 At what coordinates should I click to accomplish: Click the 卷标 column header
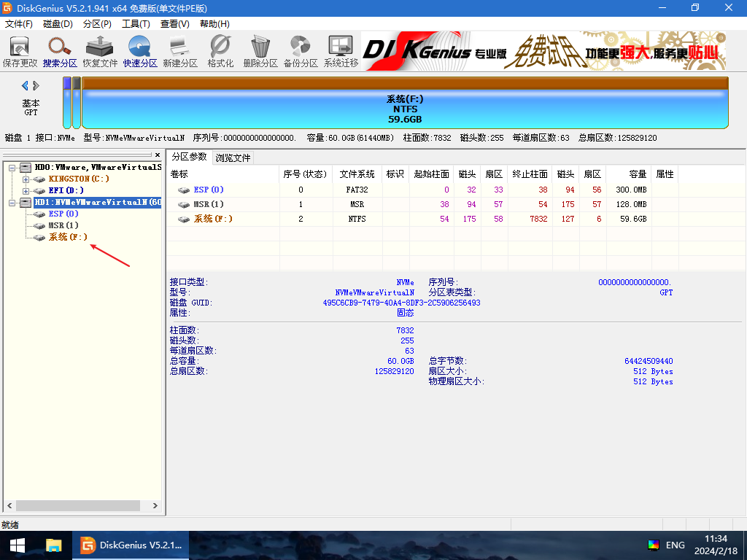[223, 174]
